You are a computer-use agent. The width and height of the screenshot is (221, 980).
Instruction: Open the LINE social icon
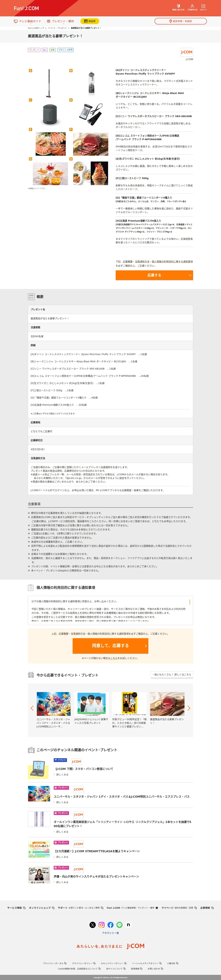(119, 925)
